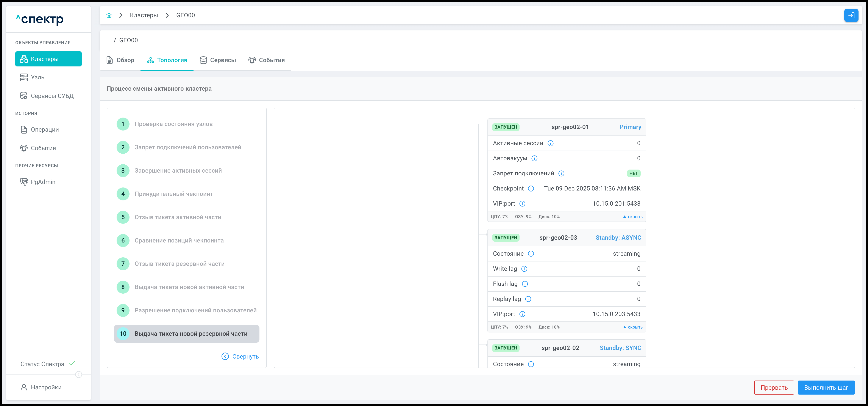This screenshot has height=406, width=868.
Task: Open Настройки at sidebar bottom
Action: tap(46, 387)
